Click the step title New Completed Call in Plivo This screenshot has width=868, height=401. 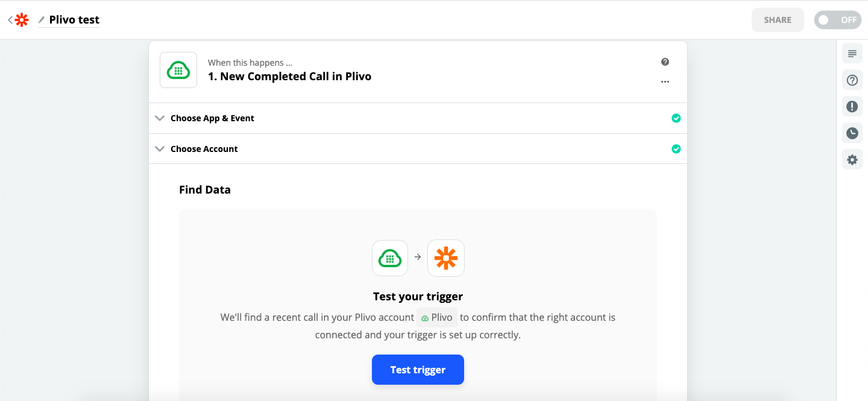[289, 77]
